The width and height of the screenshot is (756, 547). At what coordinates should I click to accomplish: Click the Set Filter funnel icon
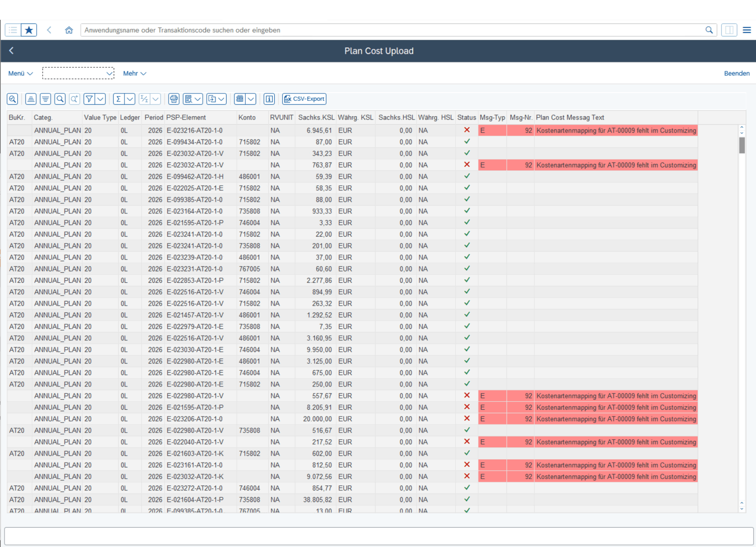coord(89,99)
